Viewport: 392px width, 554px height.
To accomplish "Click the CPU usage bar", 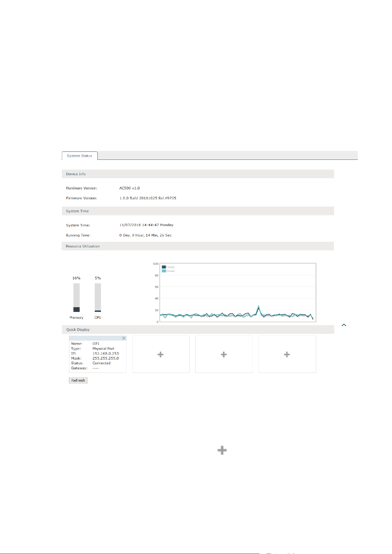I will [x=98, y=297].
